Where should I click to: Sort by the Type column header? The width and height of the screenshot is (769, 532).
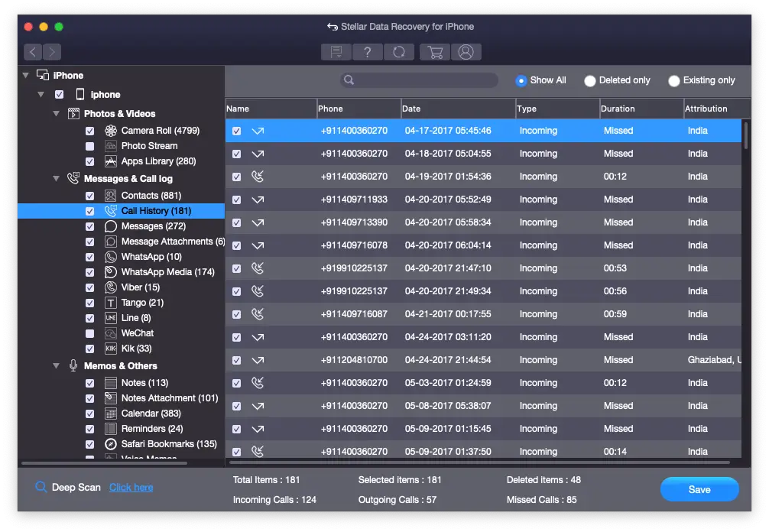557,109
